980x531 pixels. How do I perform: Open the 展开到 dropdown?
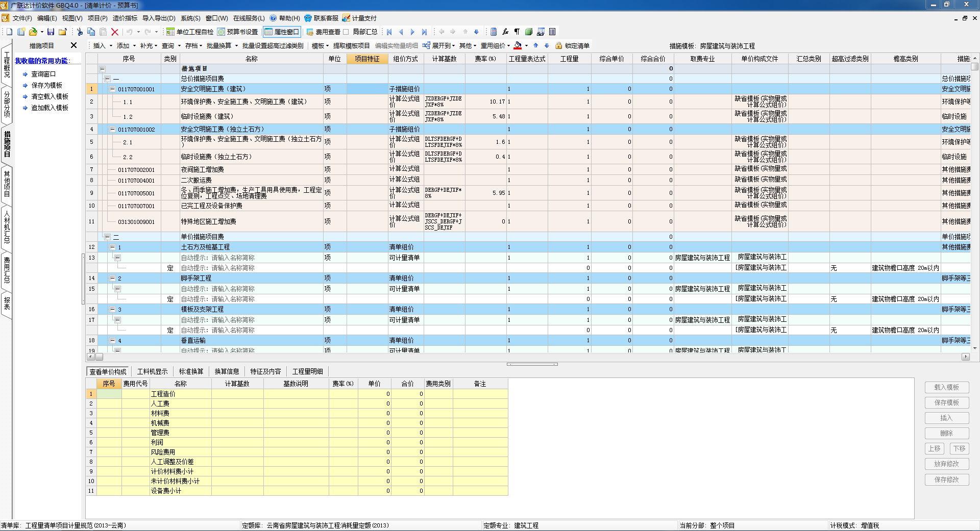(x=439, y=45)
